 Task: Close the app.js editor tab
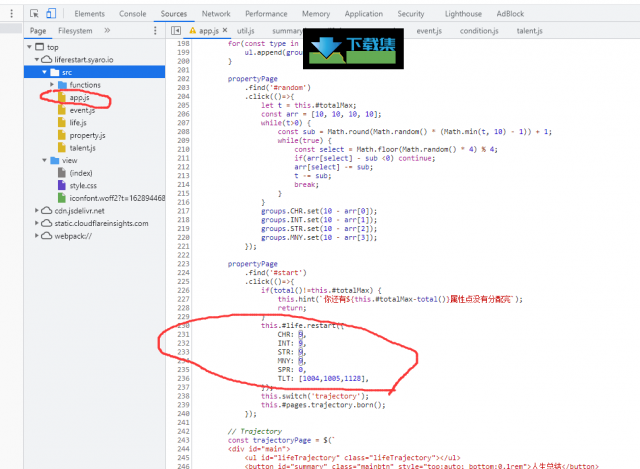tap(225, 30)
